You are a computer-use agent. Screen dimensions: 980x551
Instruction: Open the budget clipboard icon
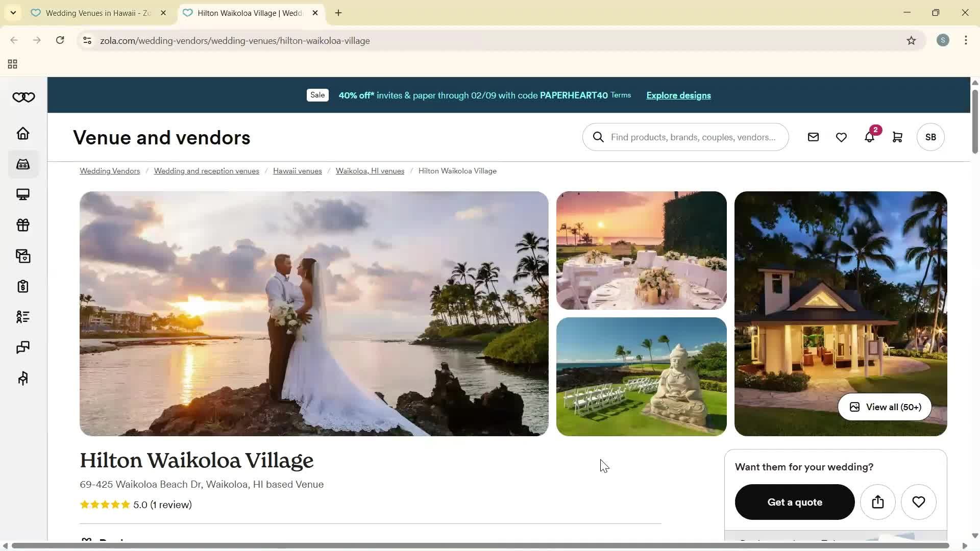(23, 286)
